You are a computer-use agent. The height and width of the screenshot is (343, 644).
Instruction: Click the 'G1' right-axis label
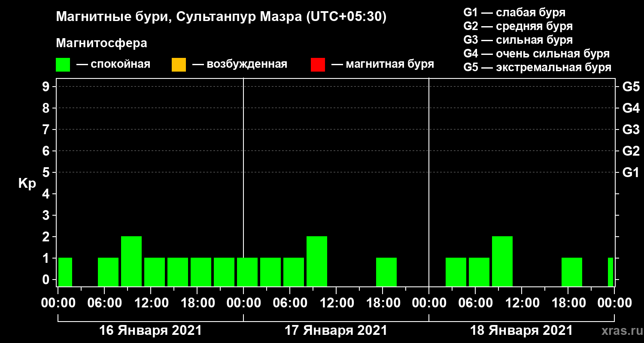coord(631,172)
